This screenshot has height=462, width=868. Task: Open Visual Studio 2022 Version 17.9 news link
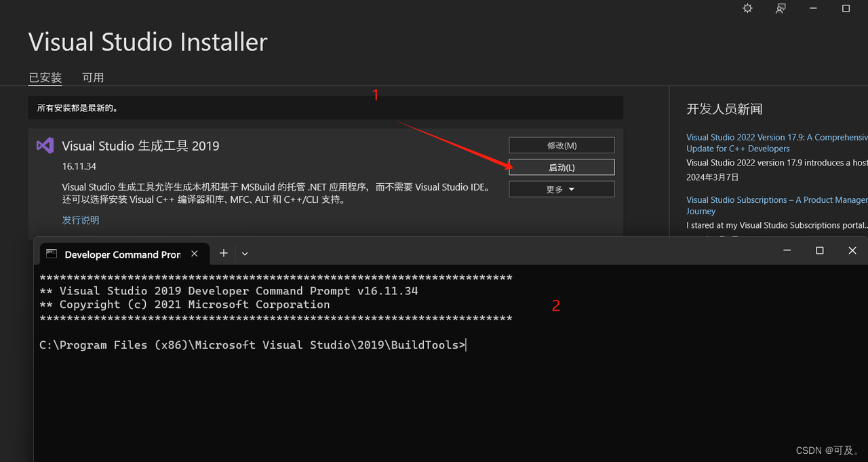click(777, 142)
